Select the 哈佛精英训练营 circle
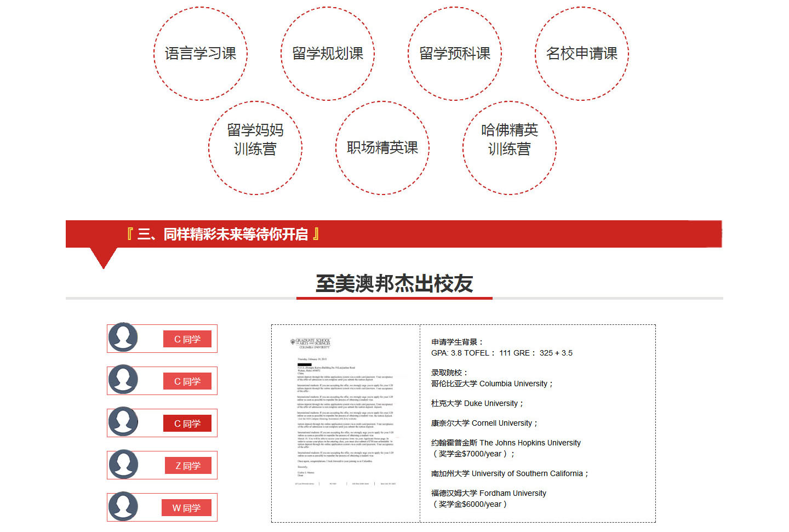The width and height of the screenshot is (789, 532). (510, 148)
